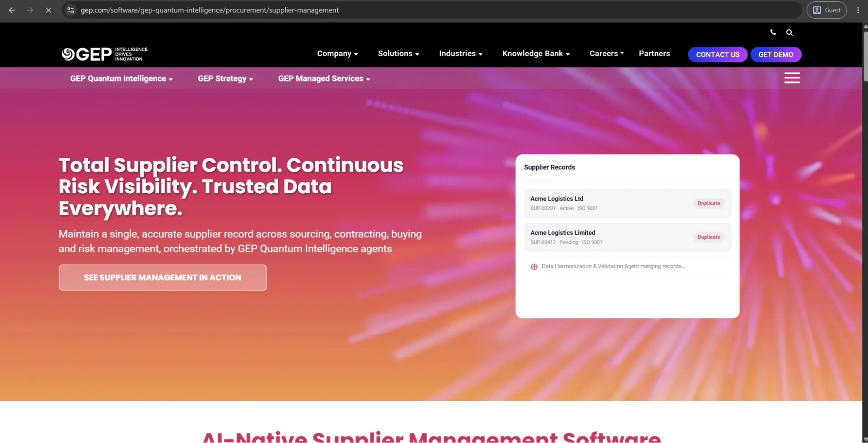868x443 pixels.
Task: Open the Partners nav link
Action: 654,53
